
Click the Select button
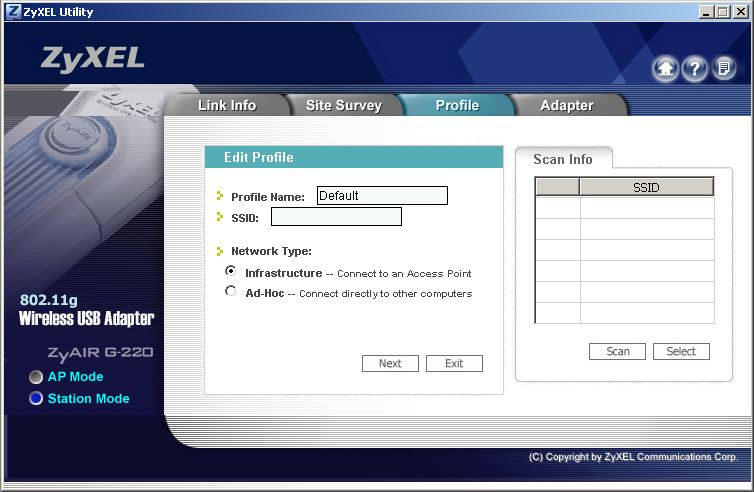click(681, 352)
